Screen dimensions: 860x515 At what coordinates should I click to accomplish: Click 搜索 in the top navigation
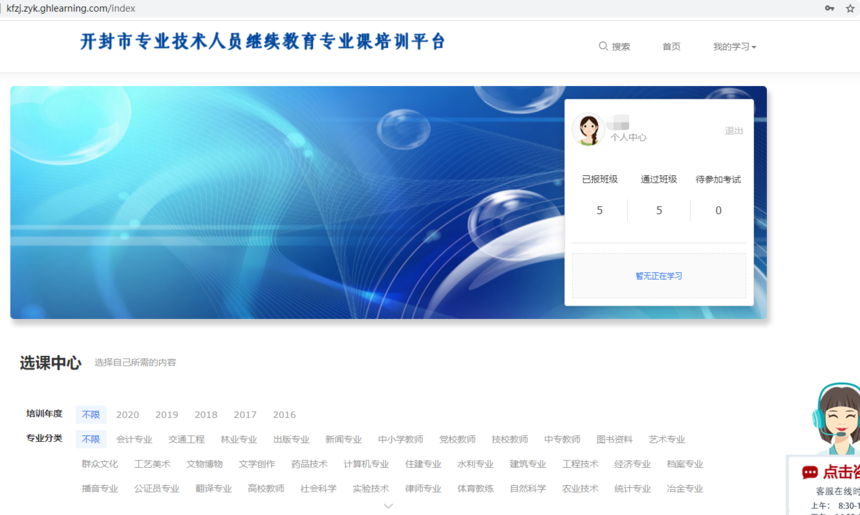(x=621, y=47)
